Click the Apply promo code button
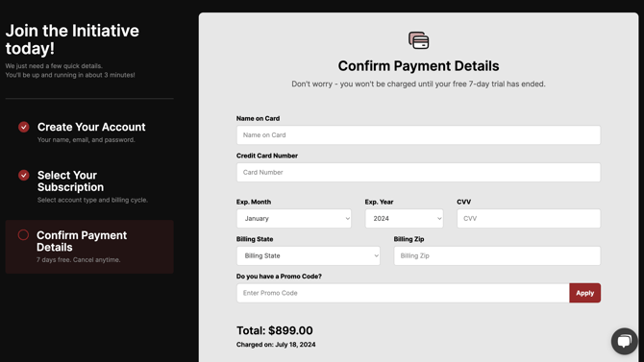The height and width of the screenshot is (362, 644). (584, 293)
